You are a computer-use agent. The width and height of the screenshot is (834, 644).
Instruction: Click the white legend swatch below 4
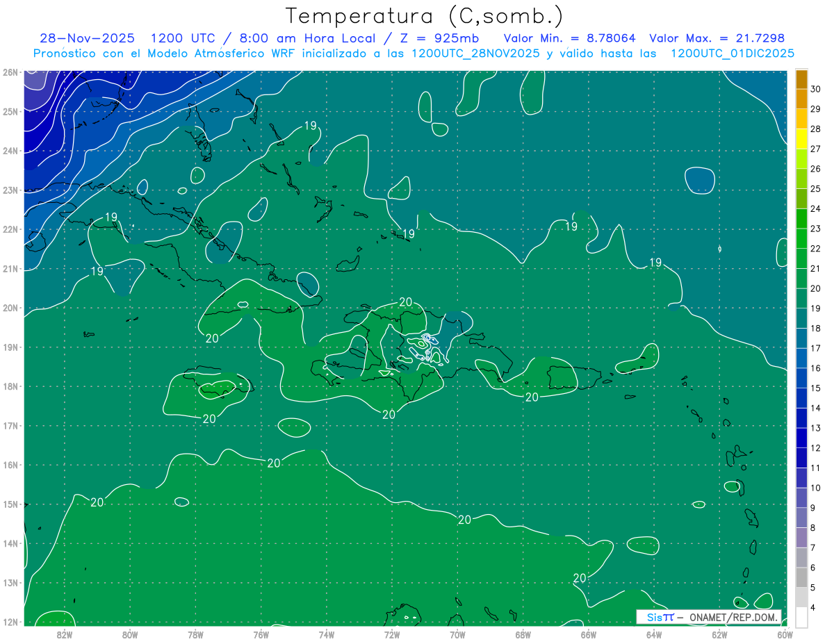801,617
